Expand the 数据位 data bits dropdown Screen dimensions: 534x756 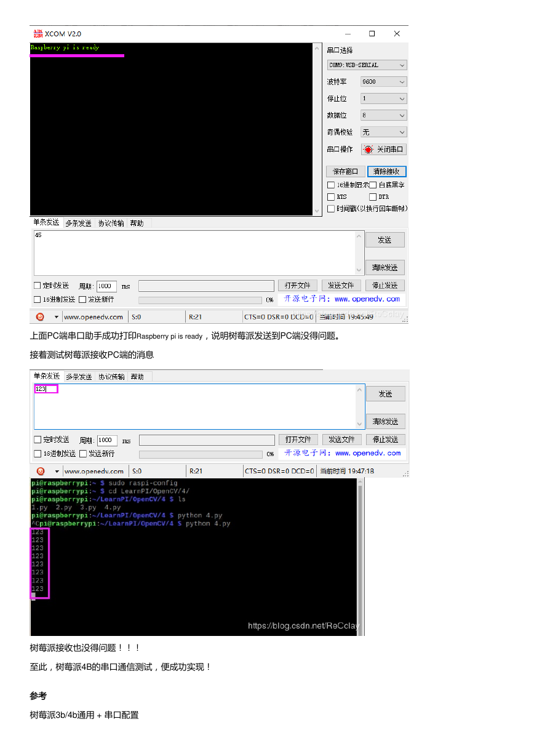pos(384,115)
